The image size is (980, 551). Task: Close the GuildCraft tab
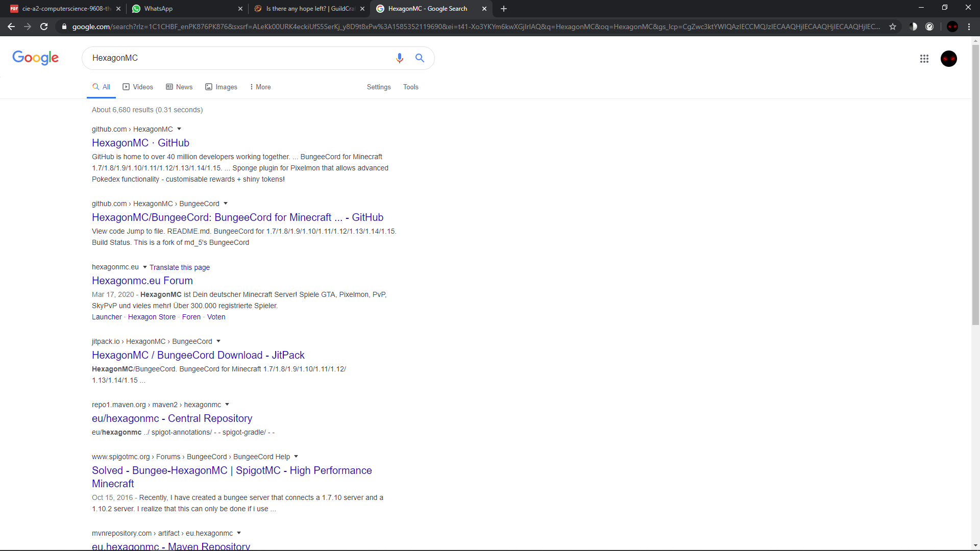[362, 9]
